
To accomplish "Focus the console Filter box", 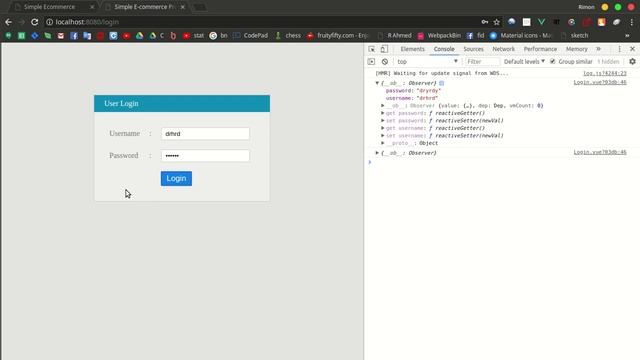I will [482, 62].
